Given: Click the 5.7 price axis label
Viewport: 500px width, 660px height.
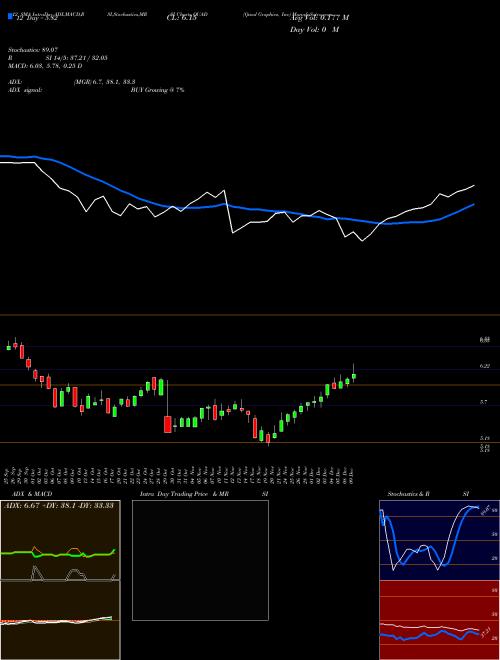Looking at the screenshot, I should click(x=484, y=402).
